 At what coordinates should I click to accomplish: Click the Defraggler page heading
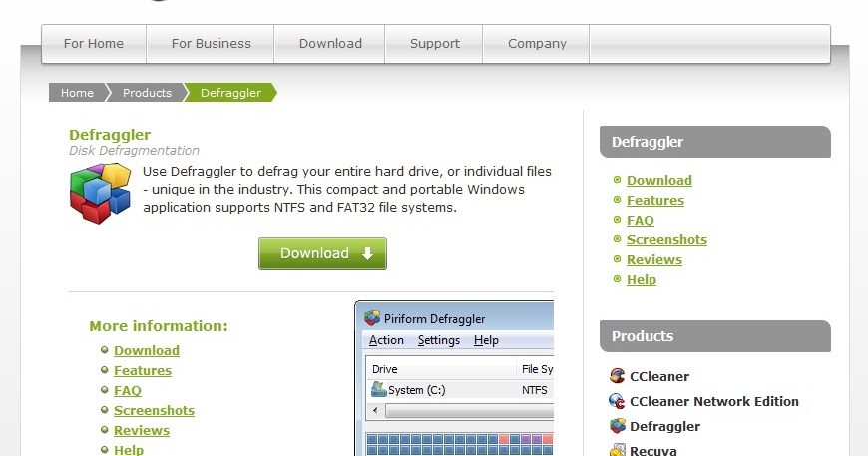coord(110,135)
